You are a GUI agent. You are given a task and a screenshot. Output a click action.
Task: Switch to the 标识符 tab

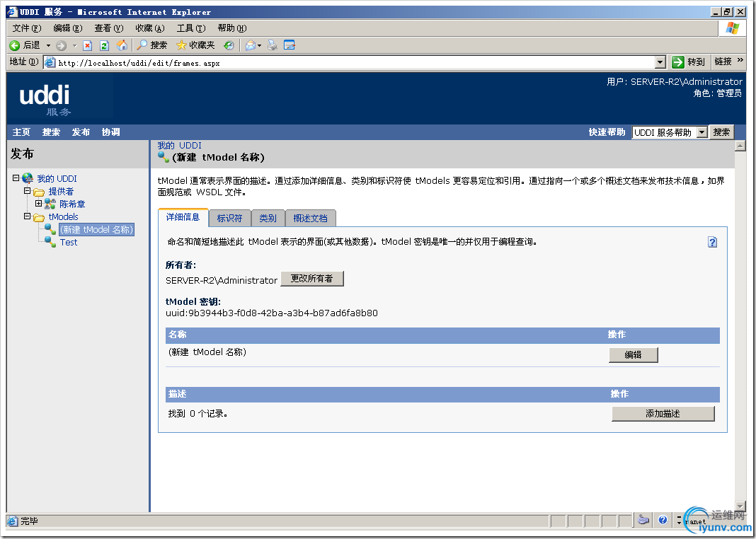click(x=229, y=218)
